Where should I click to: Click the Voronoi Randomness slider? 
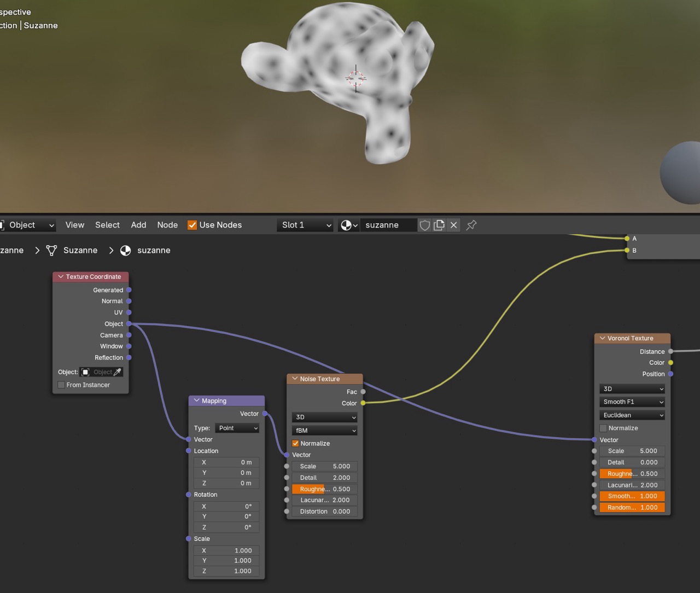[632, 508]
